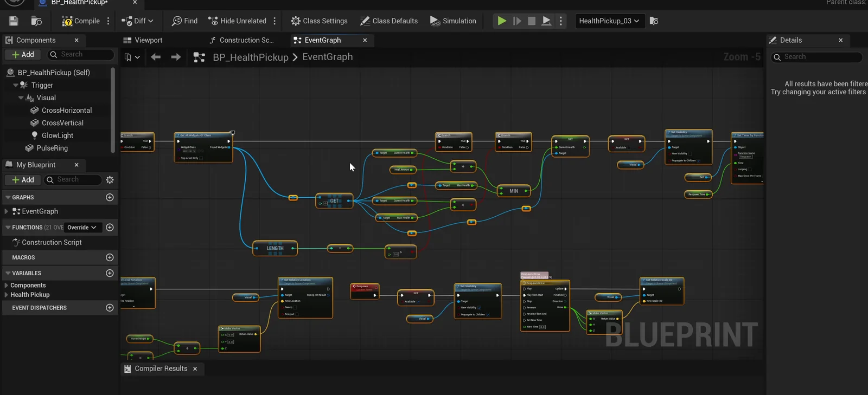Add a new variable with the VARIABLES plus
The image size is (868, 395).
(110, 273)
